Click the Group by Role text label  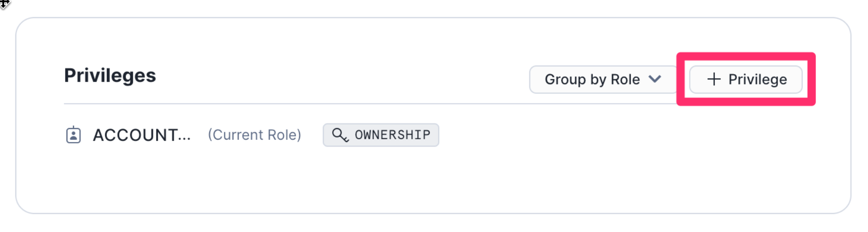coord(592,79)
